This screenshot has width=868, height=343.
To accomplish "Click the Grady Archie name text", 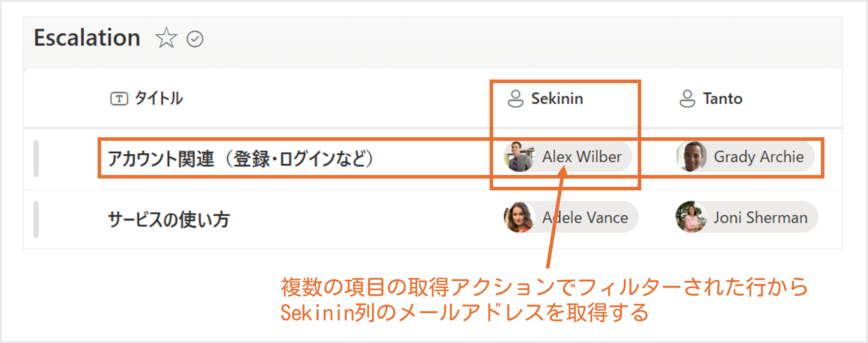I will 759,157.
